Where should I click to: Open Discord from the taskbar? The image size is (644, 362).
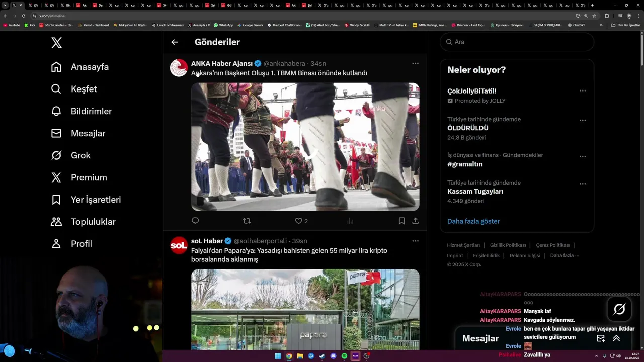[333, 356]
